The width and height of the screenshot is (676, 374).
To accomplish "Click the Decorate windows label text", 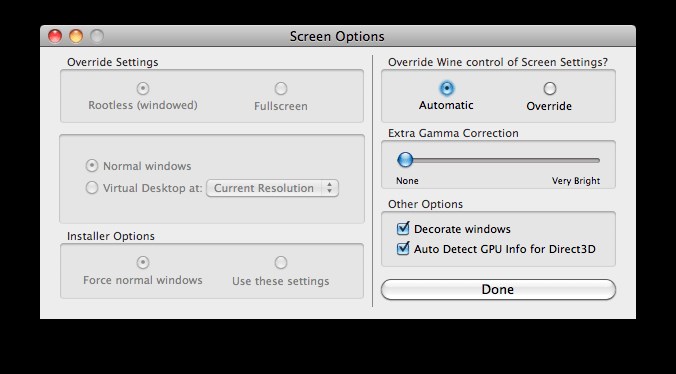I will click(x=462, y=229).
